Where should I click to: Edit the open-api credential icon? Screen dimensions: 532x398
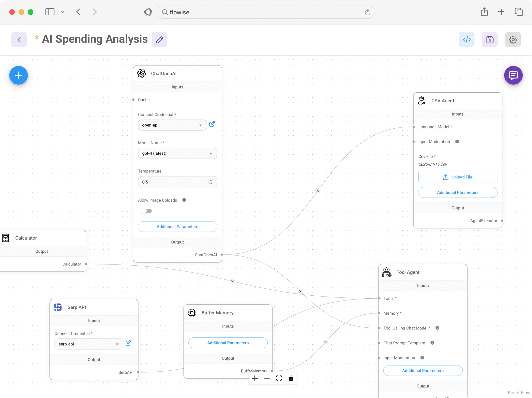click(212, 124)
